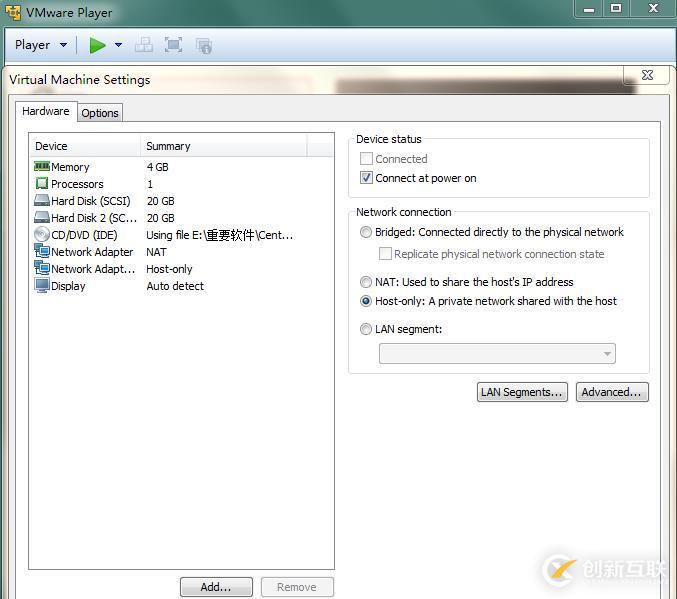
Task: Select the CD/DVD (IDE) disc icon
Action: point(42,235)
